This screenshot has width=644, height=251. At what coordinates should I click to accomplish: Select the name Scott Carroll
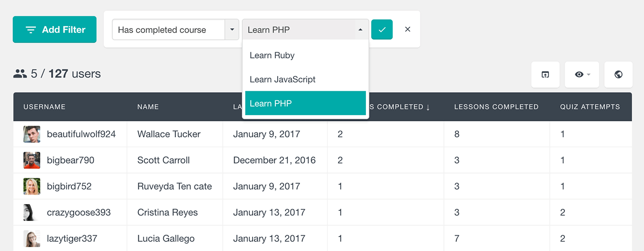164,160
